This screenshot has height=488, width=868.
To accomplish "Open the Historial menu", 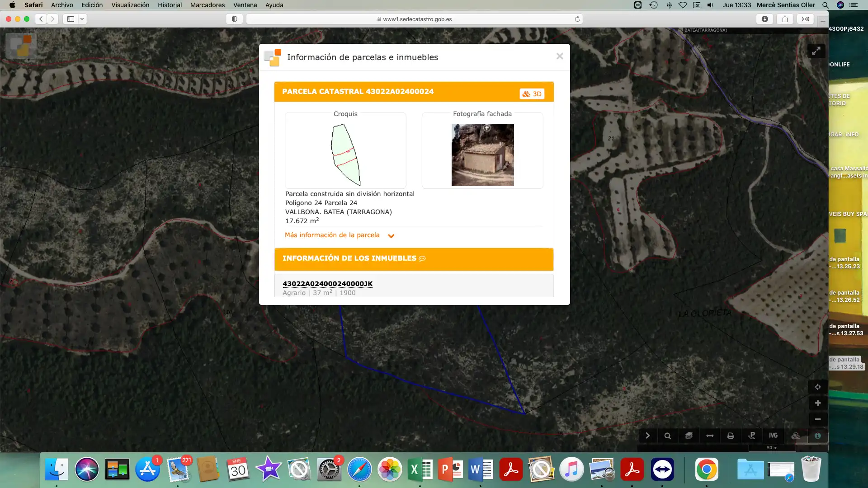I will pos(170,5).
